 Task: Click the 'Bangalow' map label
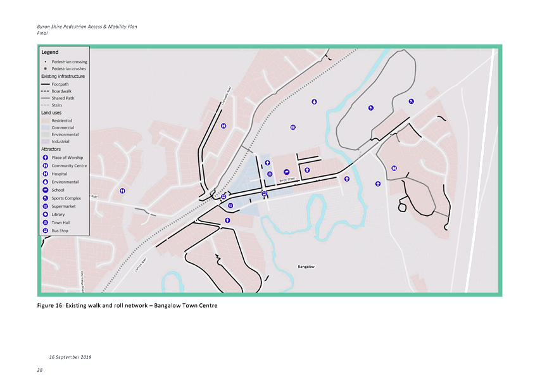[x=306, y=267]
